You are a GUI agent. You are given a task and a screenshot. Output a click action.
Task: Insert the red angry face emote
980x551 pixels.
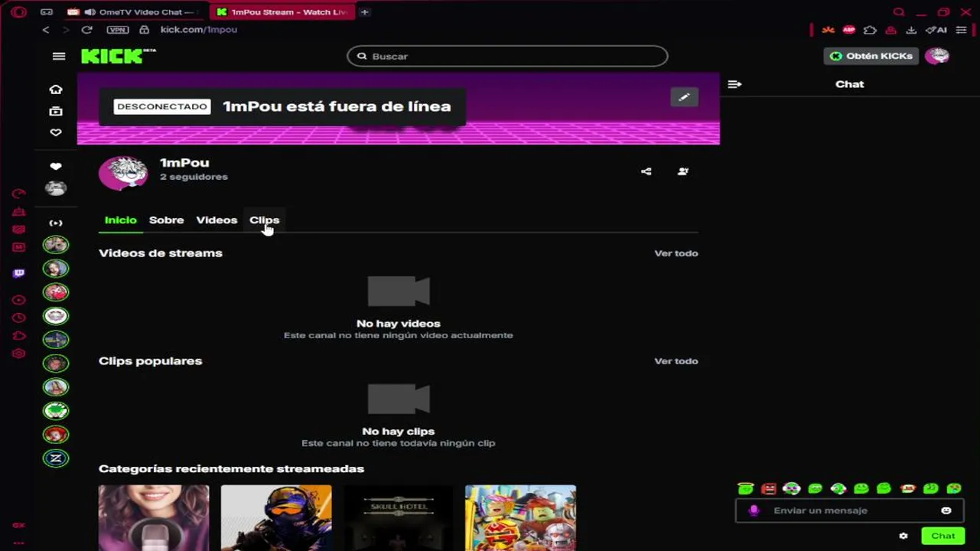click(769, 488)
